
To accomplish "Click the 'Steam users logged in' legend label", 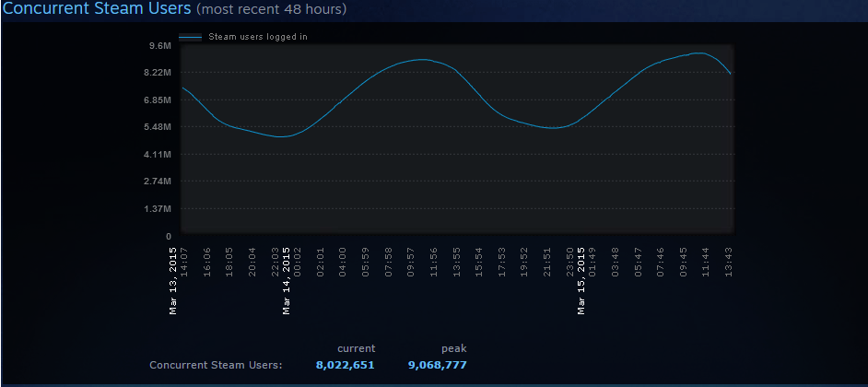I will (x=257, y=37).
